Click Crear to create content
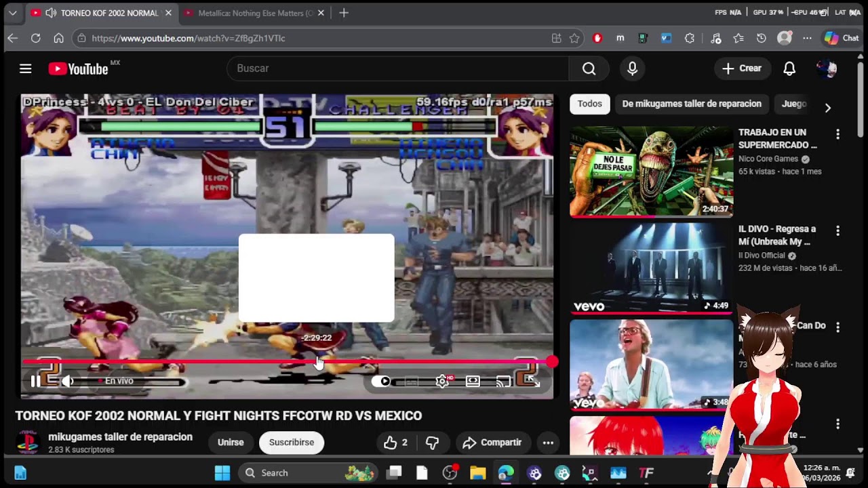The height and width of the screenshot is (488, 868). [x=742, y=68]
